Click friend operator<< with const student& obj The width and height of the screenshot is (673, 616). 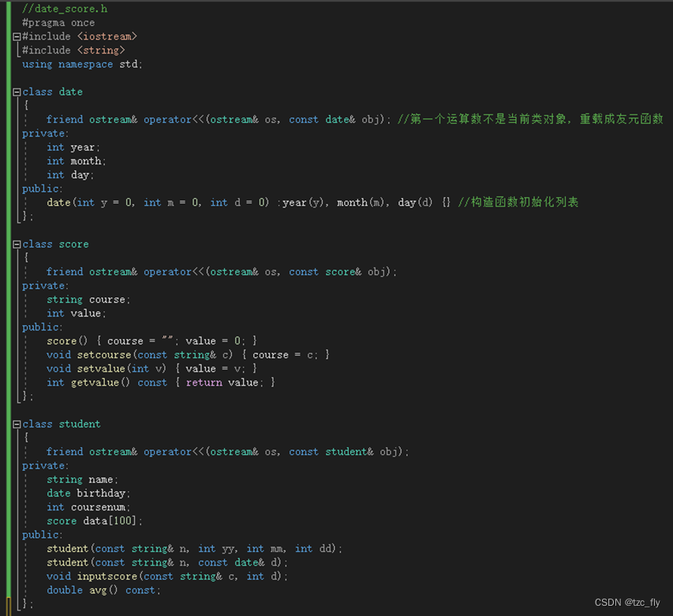227,452
